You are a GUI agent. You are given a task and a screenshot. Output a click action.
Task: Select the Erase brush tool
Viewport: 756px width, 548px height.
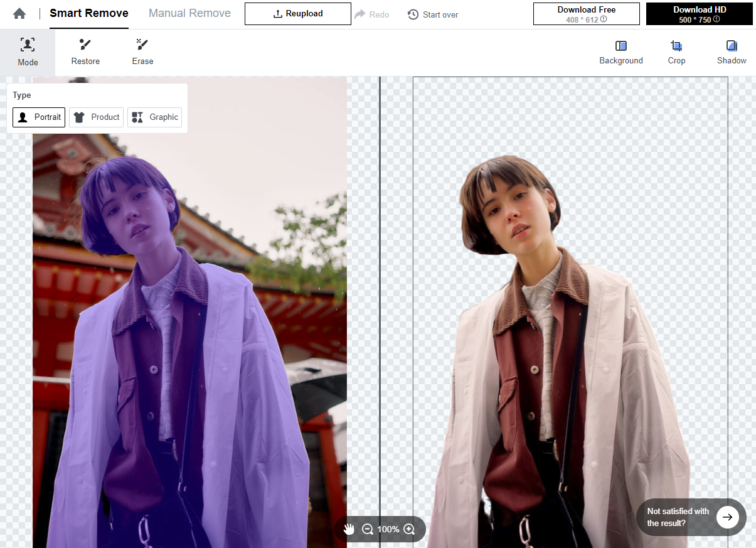pyautogui.click(x=142, y=51)
